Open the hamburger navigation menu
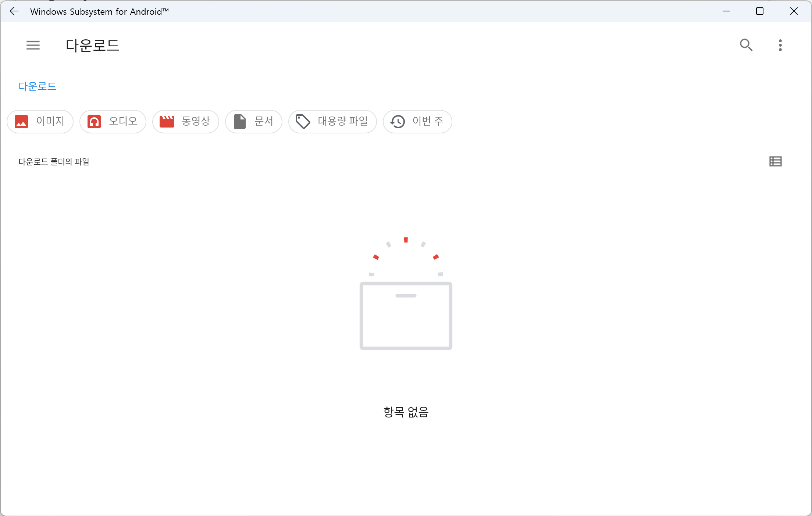Viewport: 812px width, 516px height. pos(33,45)
